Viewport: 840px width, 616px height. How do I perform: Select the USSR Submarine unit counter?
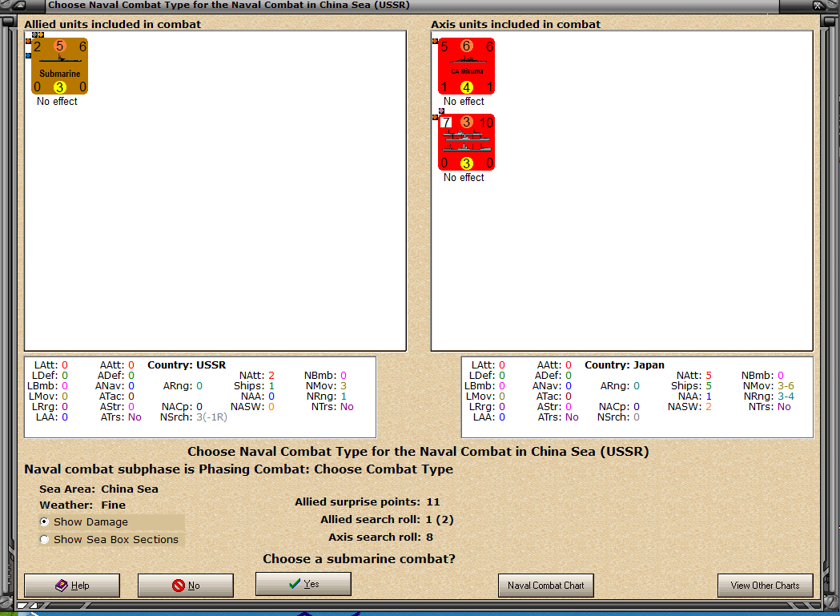point(58,66)
